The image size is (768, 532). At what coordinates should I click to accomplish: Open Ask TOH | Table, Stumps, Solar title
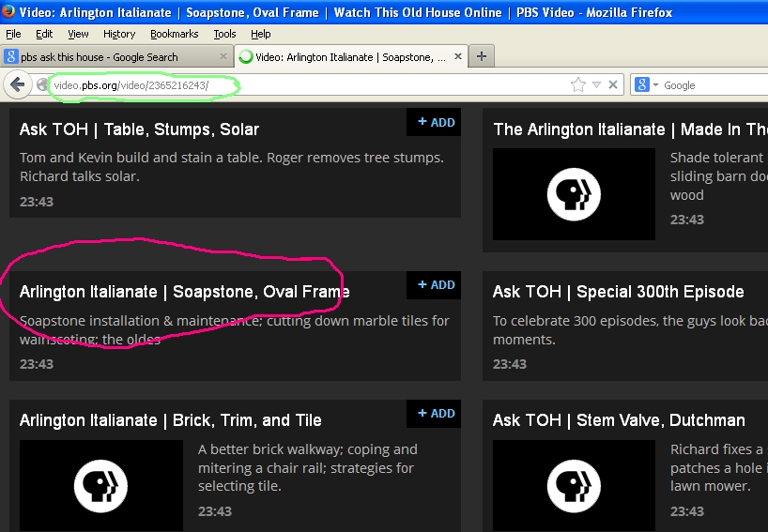139,129
